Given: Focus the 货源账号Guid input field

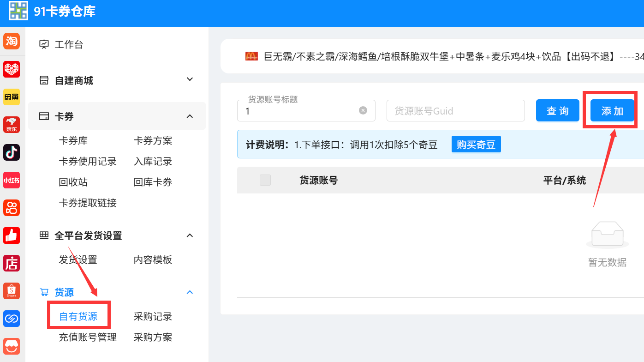Looking at the screenshot, I should [456, 111].
